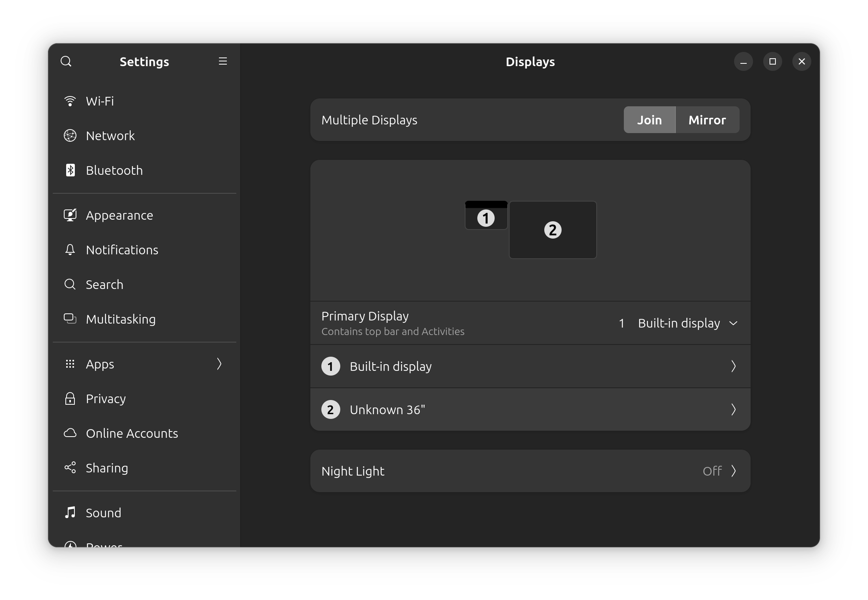Image resolution: width=868 pixels, height=600 pixels.
Task: Maximize the Settings window
Action: tap(773, 61)
